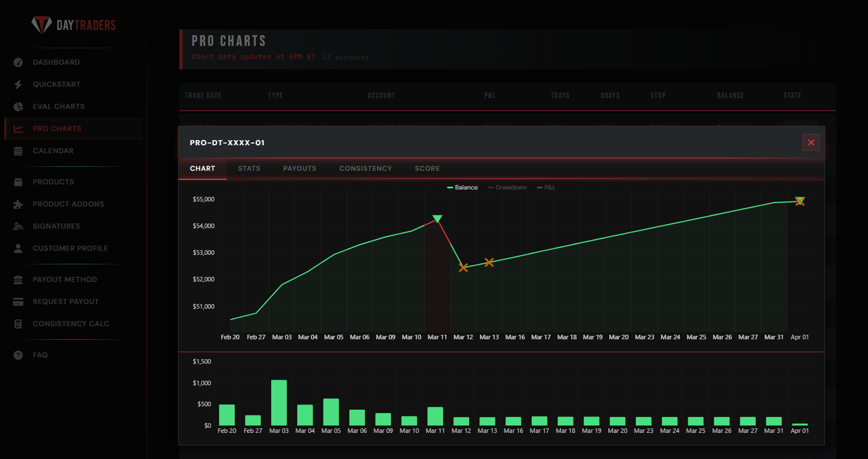Click the Consistency Calc calculator icon
Viewport: 868px width, 459px height.
(18, 324)
